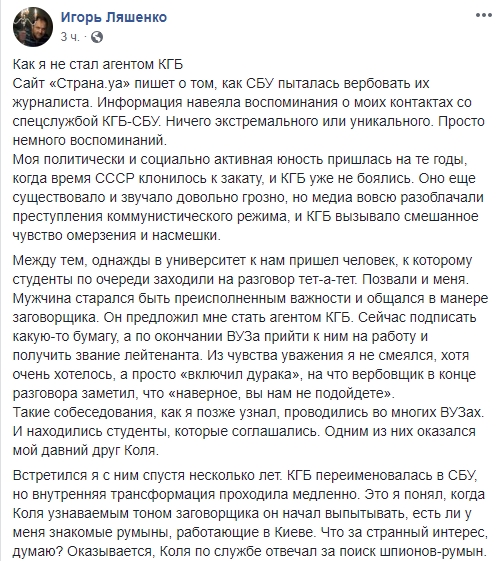The image size is (501, 561).
Task: Click the line 'чувство омерзения и насмешки.'
Action: pos(117,235)
